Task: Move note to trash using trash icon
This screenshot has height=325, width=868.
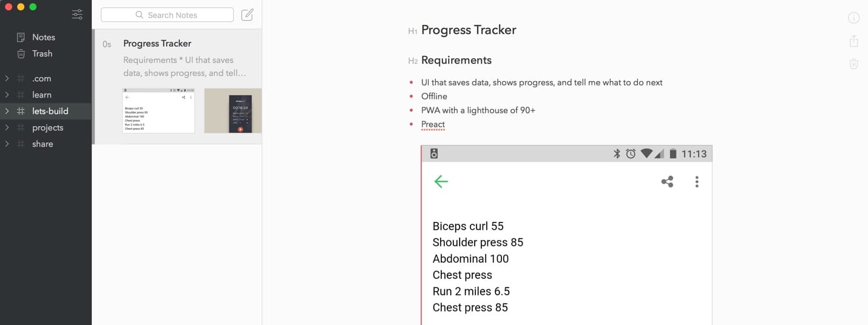Action: [853, 63]
